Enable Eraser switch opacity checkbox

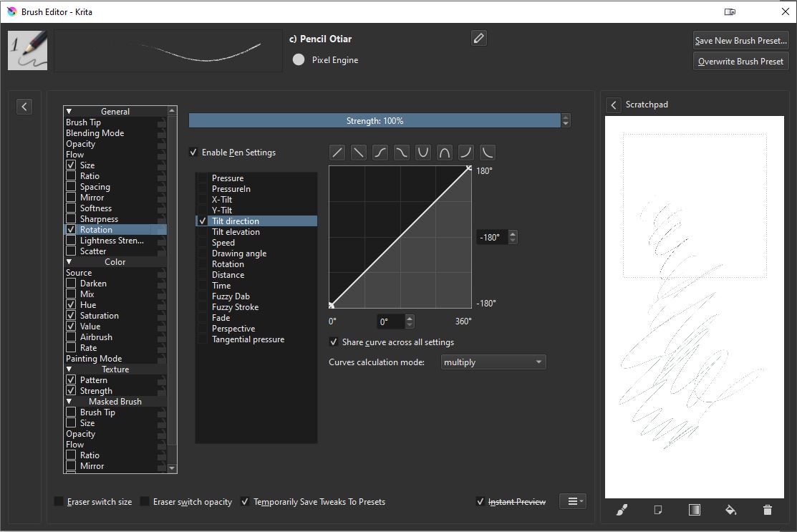coord(145,501)
